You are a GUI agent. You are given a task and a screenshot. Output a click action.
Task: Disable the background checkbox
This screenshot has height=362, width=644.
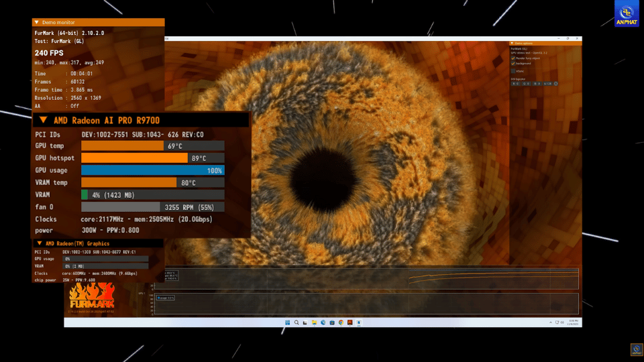coord(514,64)
